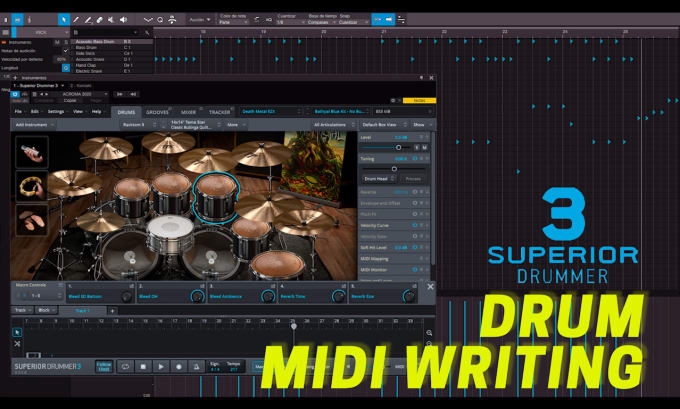
Task: Click the hand claps percussion thumbnail
Action: 32,220
